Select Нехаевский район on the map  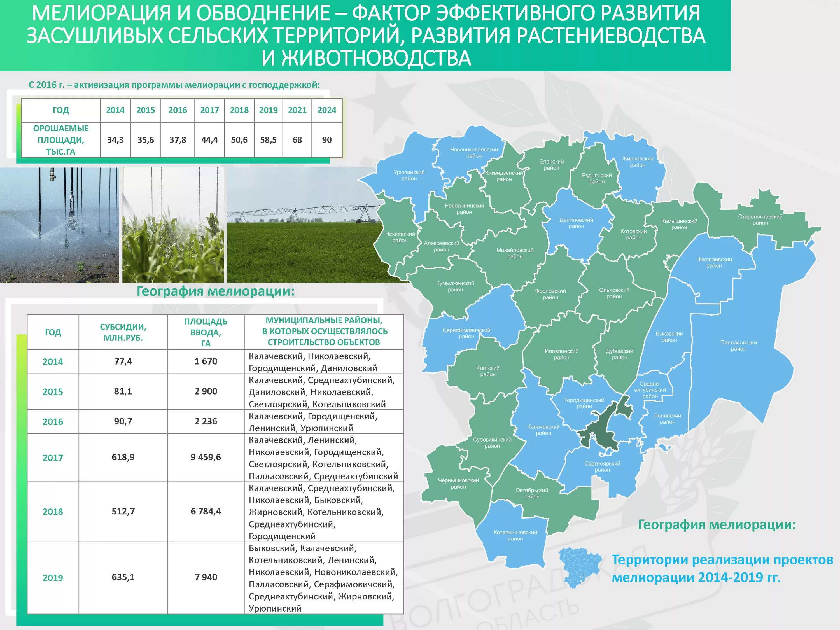pos(400,237)
